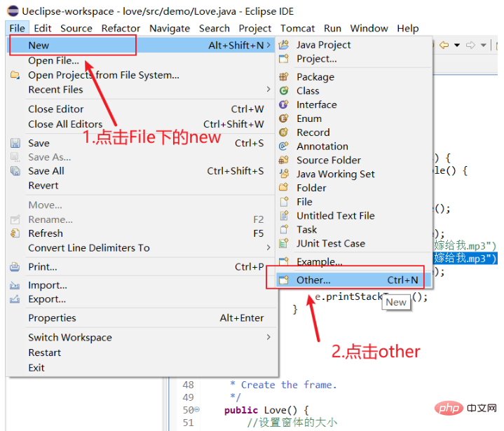Click the Untitled Text File icon
This screenshot has width=504, height=431.
(x=284, y=215)
